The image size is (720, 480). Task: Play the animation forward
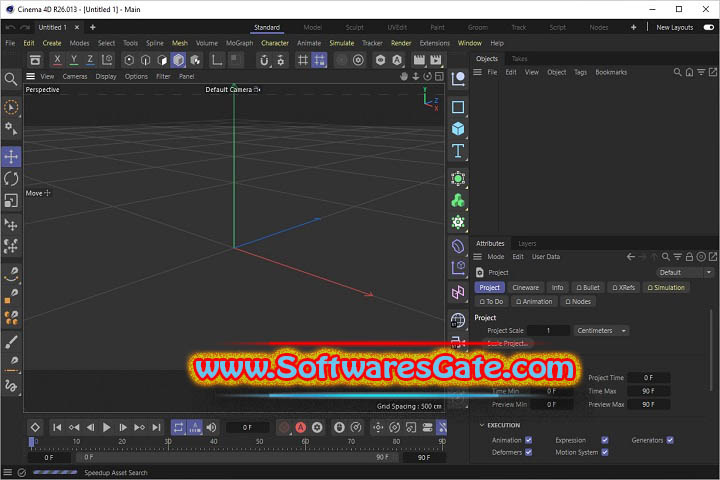tap(107, 428)
